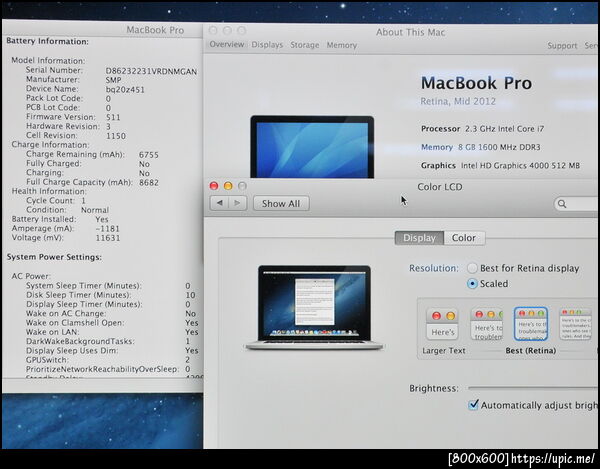The image size is (600, 469).
Task: Click System Power Settings heading
Action: [54, 257]
